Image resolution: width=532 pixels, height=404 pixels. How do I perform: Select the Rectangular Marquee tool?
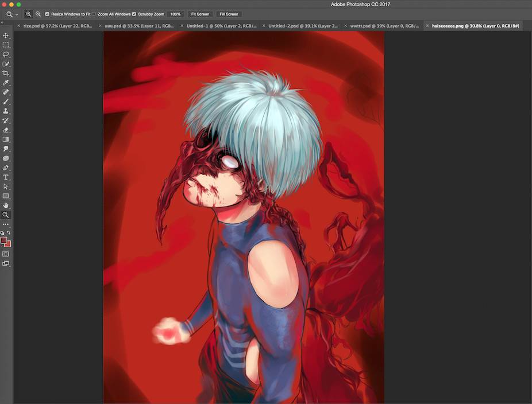point(6,45)
